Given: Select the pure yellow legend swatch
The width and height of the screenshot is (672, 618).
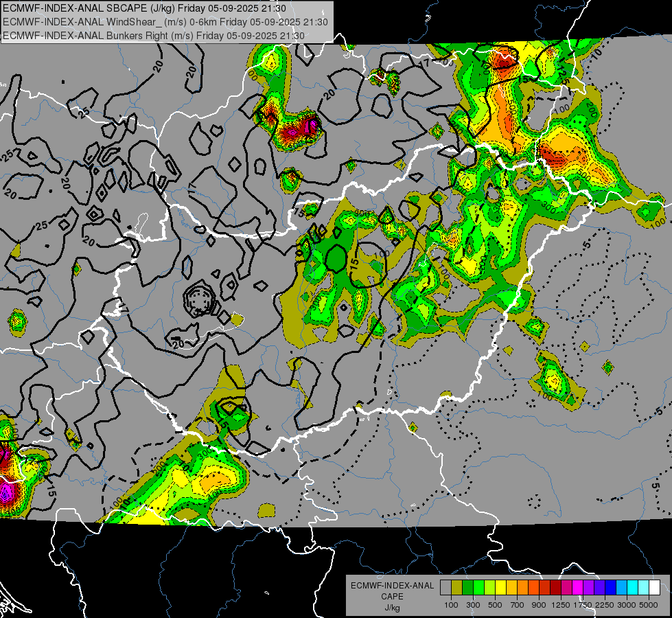Looking at the screenshot, I should (500, 588).
